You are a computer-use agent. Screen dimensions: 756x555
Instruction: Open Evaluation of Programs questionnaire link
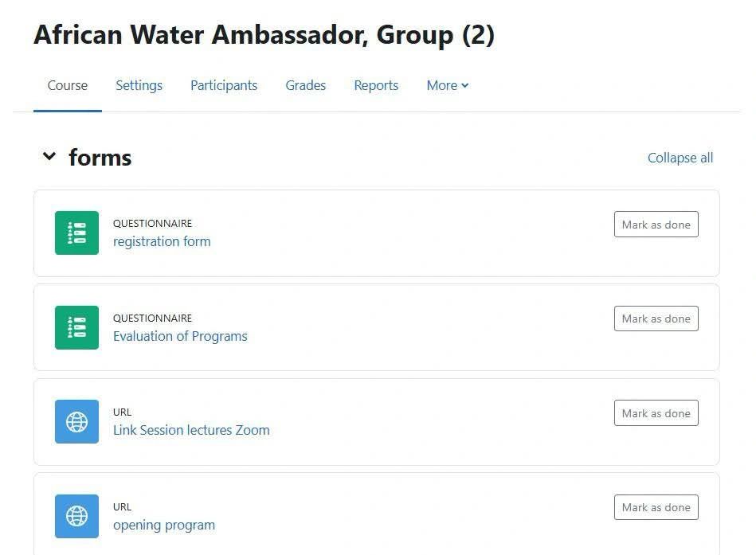[x=180, y=336]
